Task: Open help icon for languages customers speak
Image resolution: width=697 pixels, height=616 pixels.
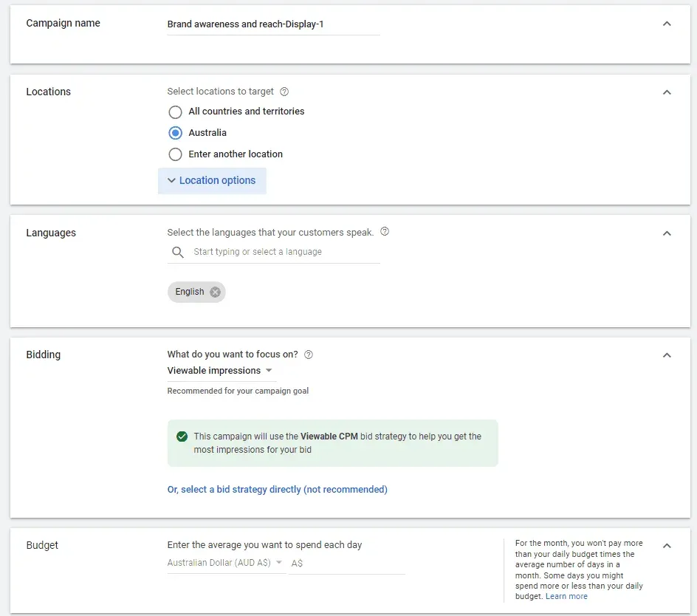Action: (x=385, y=231)
